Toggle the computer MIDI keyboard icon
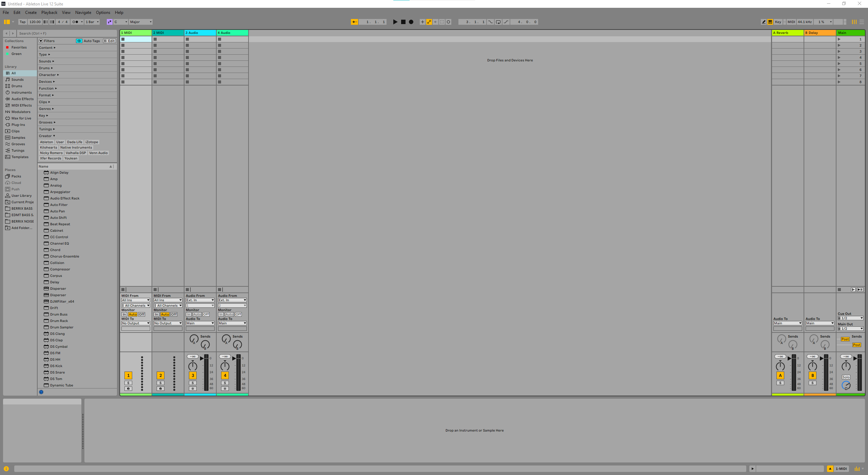868x475 pixels. click(770, 22)
